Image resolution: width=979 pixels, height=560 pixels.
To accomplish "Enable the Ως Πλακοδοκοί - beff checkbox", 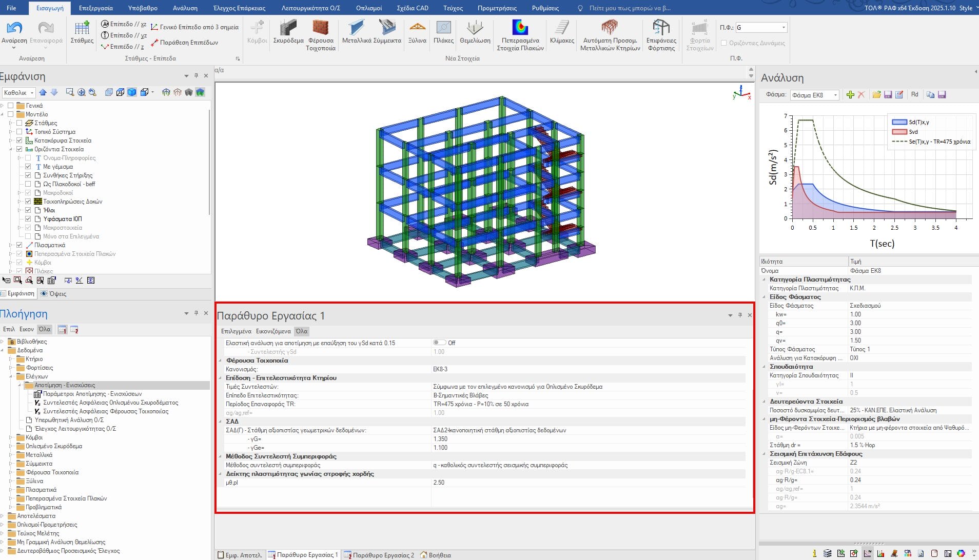I will point(28,184).
